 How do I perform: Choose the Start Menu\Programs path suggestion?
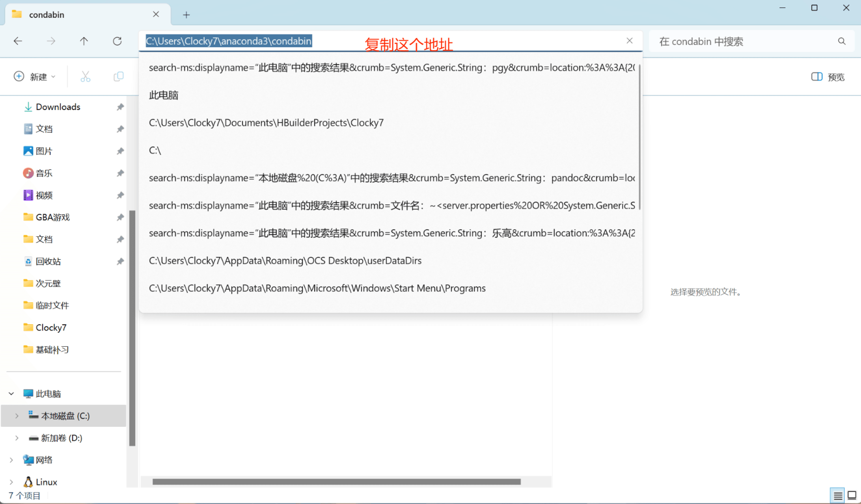pyautogui.click(x=317, y=288)
